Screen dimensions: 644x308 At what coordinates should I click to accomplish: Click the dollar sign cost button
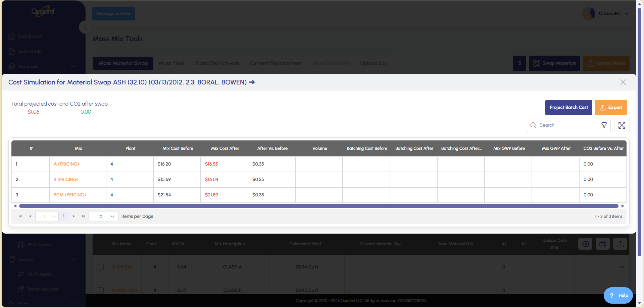pos(520,63)
